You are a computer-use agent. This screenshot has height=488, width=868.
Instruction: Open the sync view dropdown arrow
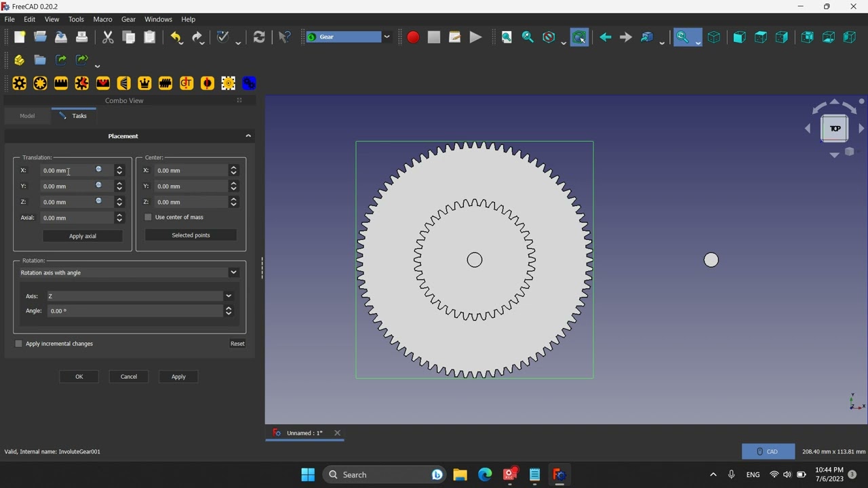(x=663, y=43)
